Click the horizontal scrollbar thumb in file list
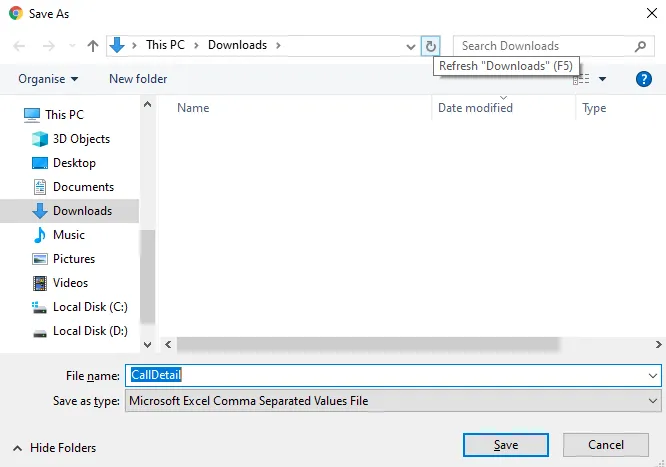The image size is (666, 467). [x=368, y=344]
